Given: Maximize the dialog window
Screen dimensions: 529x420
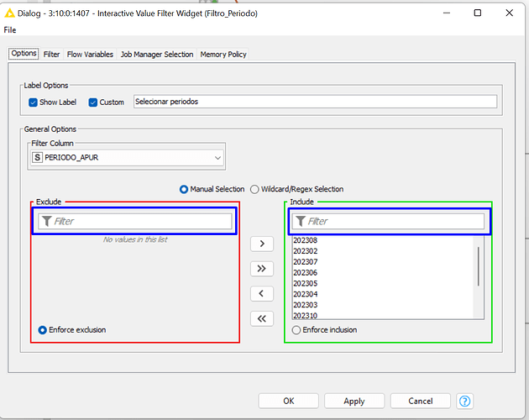Looking at the screenshot, I should tap(478, 13).
